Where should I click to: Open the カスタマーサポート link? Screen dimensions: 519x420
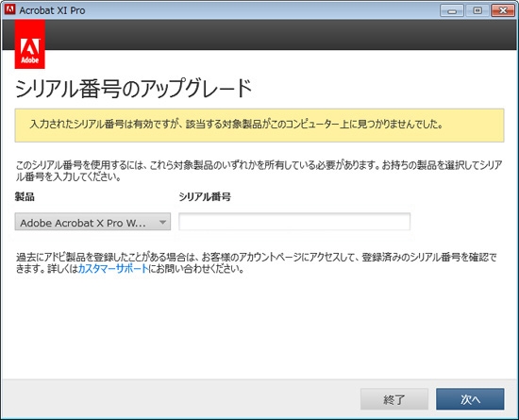pyautogui.click(x=113, y=268)
